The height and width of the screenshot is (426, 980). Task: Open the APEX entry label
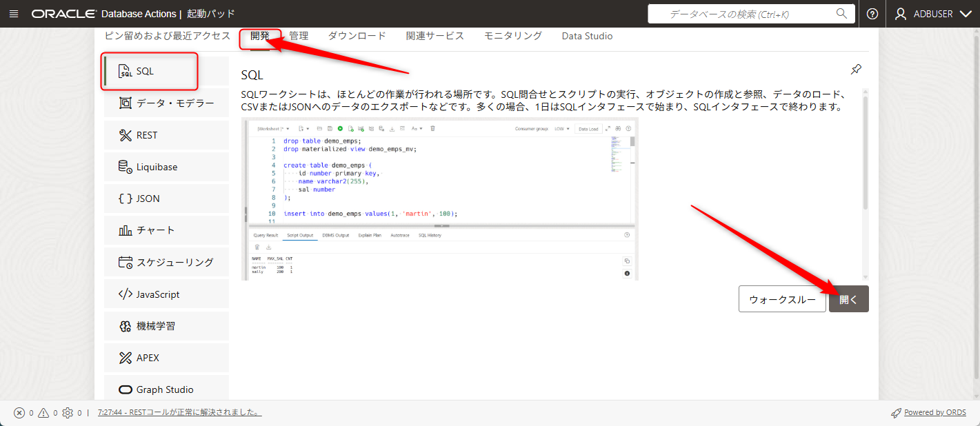pos(148,358)
